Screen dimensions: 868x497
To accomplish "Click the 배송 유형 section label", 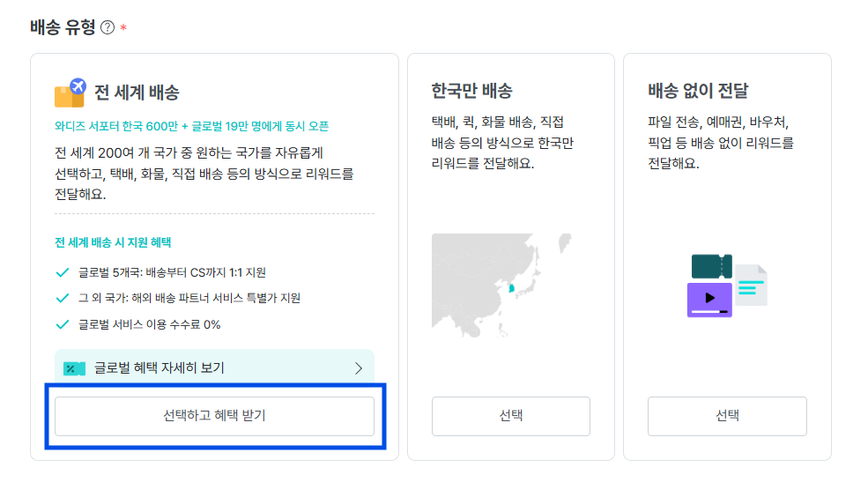I will (x=63, y=27).
